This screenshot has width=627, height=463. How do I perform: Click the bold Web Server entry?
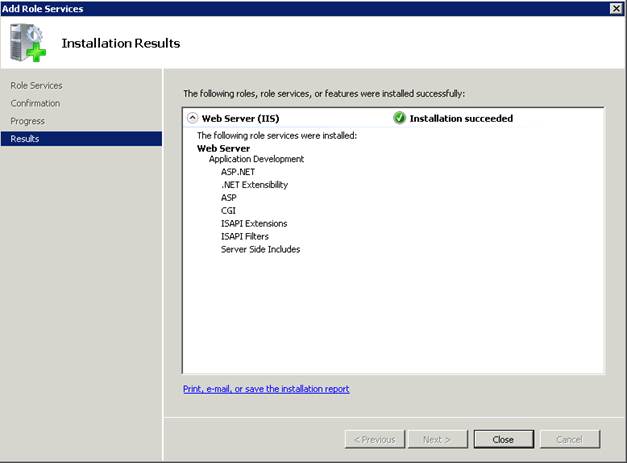click(223, 148)
